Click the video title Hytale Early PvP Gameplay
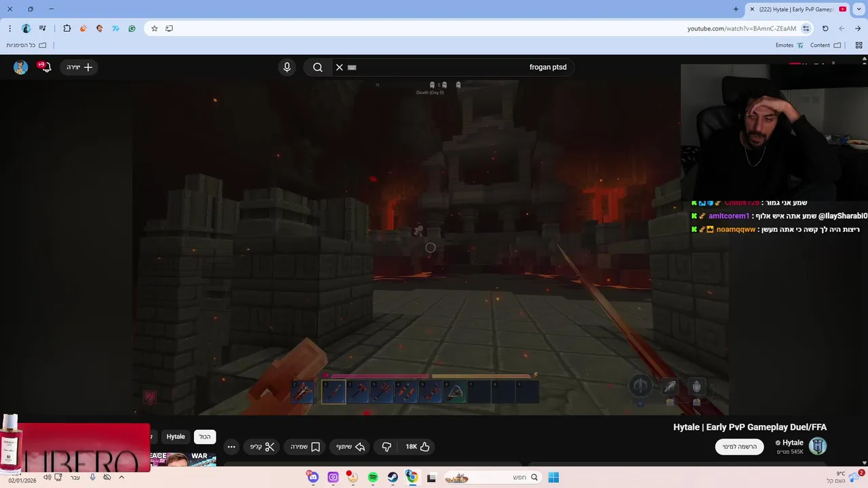This screenshot has width=868, height=488. [749, 427]
